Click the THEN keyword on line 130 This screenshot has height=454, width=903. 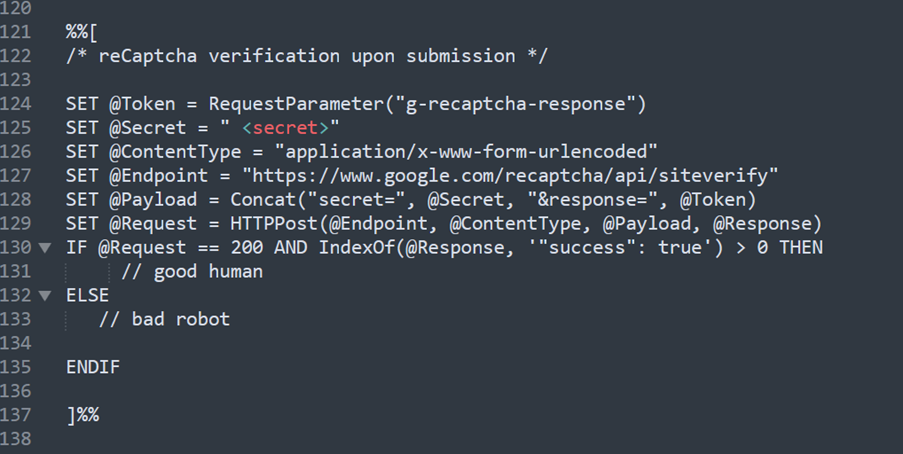pos(801,248)
